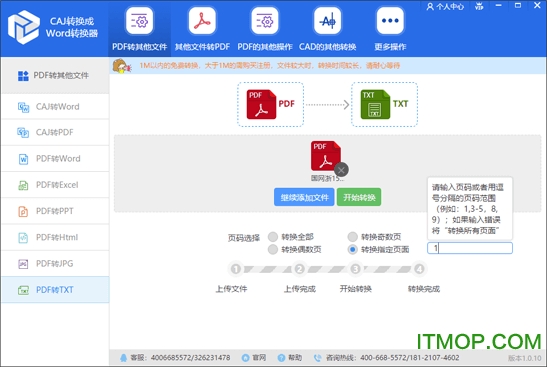Open the CAD的其他转换 toolbar icon

pos(328,21)
